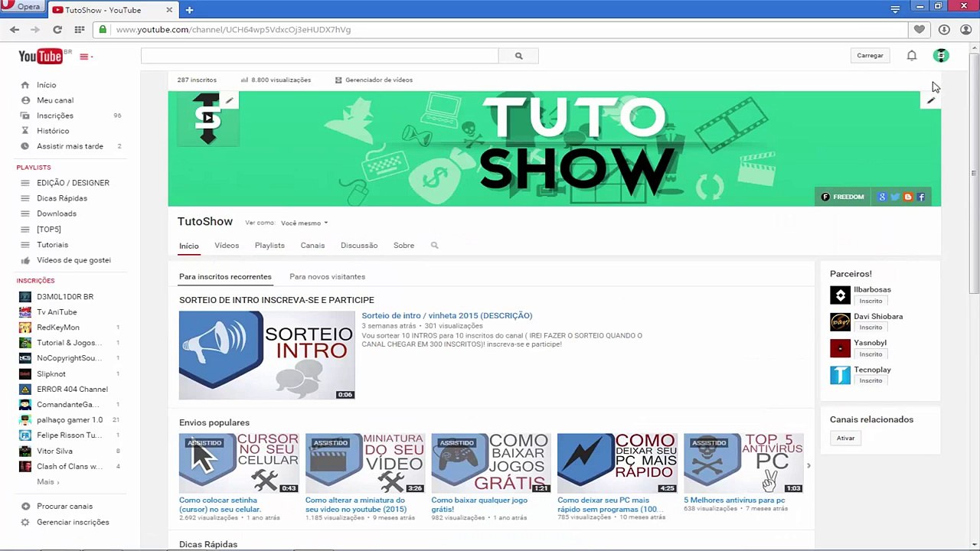Switch to Discussão channel tab
This screenshot has width=980, height=551.
click(x=359, y=246)
